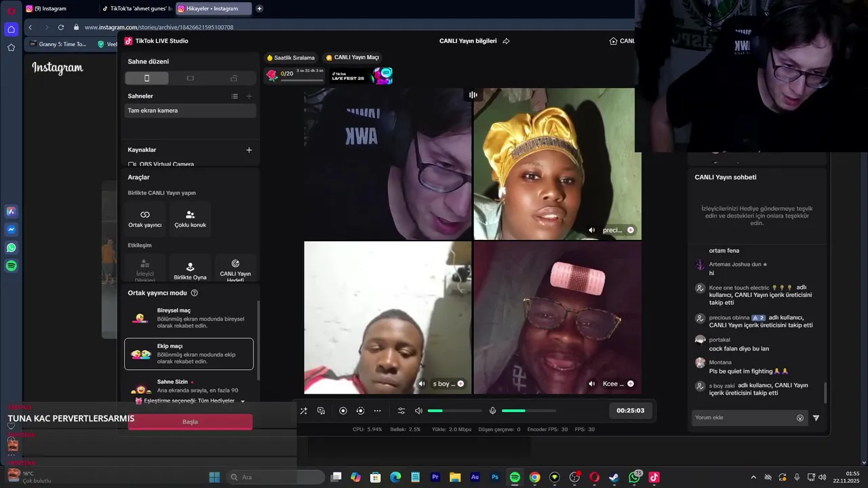Mute the Kcee... guest's speaker icon
This screenshot has height=488, width=868.
(592, 384)
